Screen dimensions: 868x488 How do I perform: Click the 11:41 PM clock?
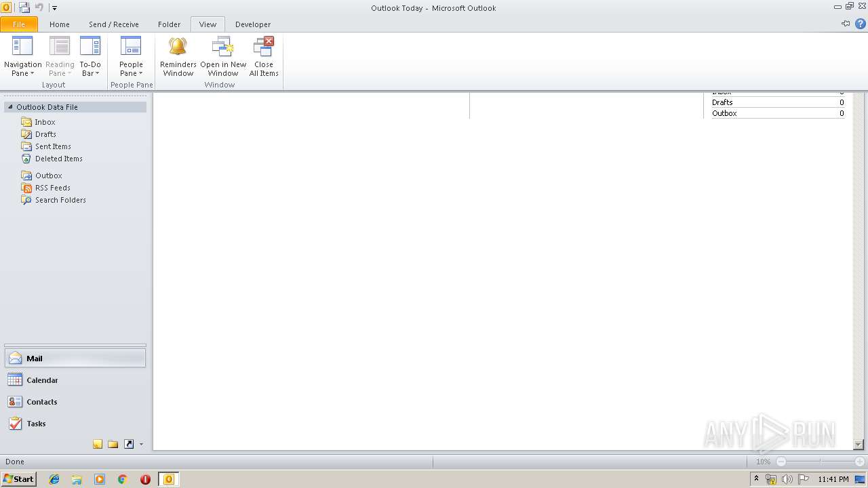(833, 479)
